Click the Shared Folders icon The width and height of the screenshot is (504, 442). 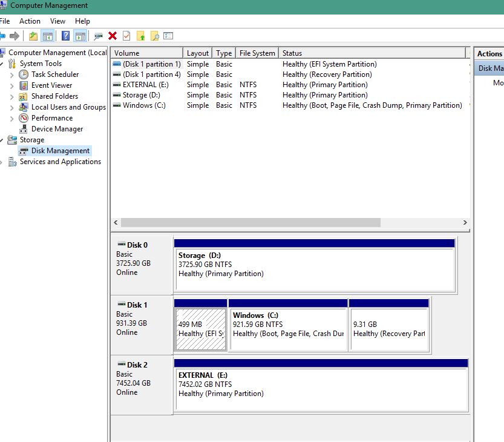point(23,96)
